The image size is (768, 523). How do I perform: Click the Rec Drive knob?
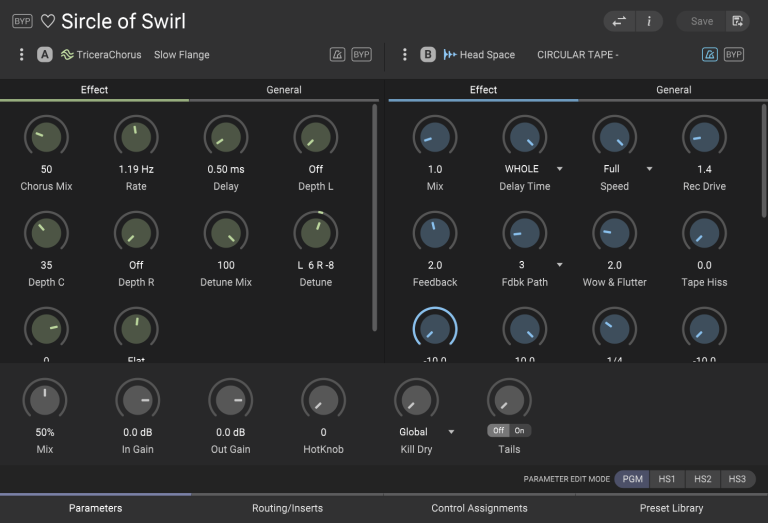click(x=704, y=137)
